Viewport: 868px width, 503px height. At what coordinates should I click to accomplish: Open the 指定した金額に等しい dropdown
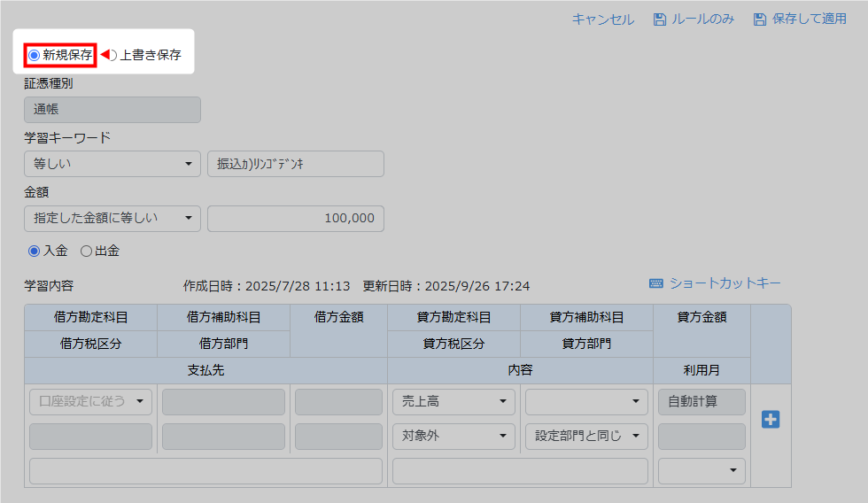pos(112,219)
